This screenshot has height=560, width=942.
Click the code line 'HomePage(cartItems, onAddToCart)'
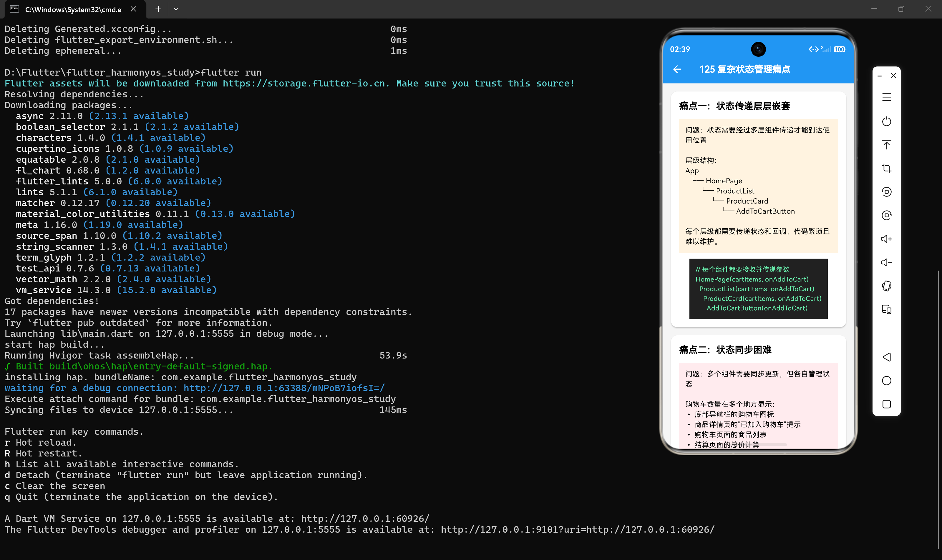752,279
